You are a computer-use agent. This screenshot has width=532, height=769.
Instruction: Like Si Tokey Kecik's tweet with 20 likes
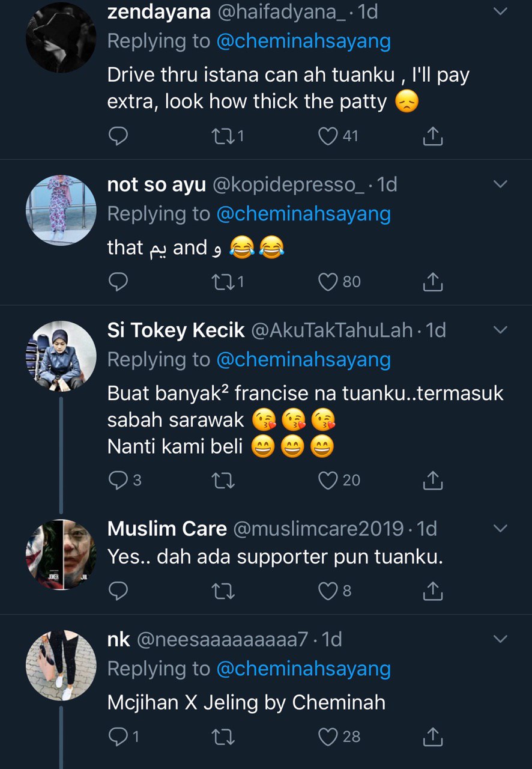(328, 480)
